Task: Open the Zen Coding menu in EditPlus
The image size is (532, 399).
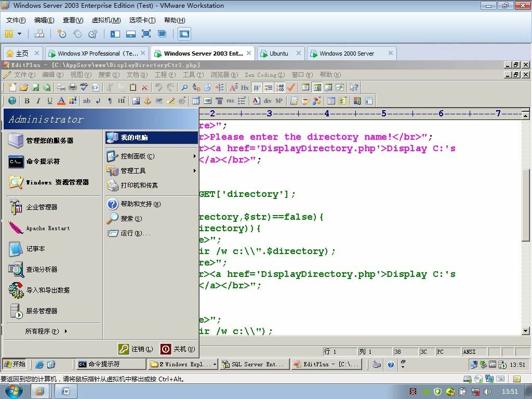Action: click(264, 75)
